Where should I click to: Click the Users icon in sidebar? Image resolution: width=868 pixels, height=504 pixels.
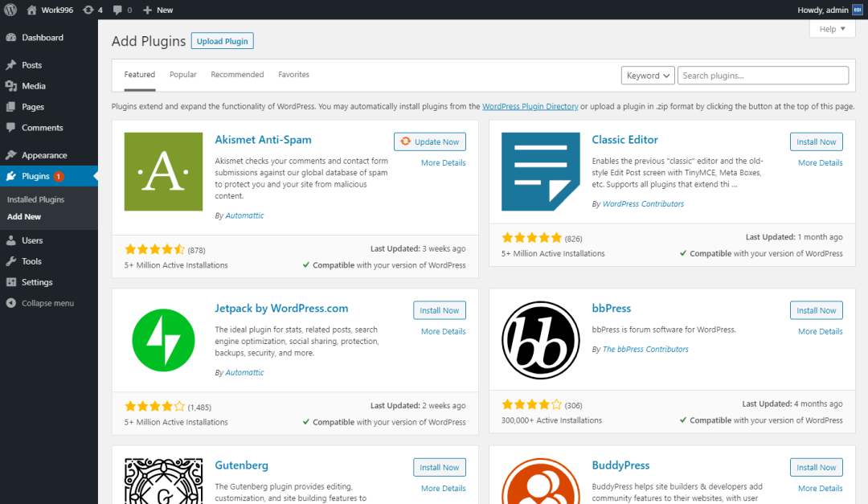point(11,240)
